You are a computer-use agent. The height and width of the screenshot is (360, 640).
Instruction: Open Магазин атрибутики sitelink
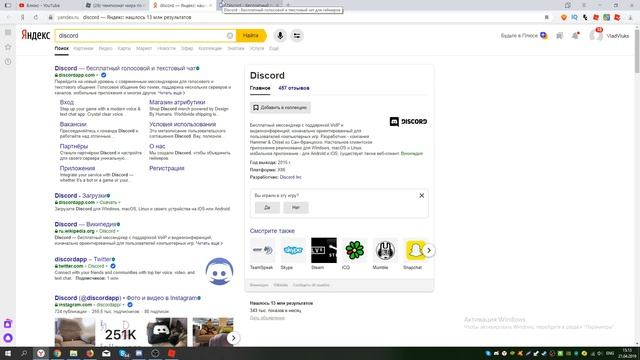click(x=177, y=102)
